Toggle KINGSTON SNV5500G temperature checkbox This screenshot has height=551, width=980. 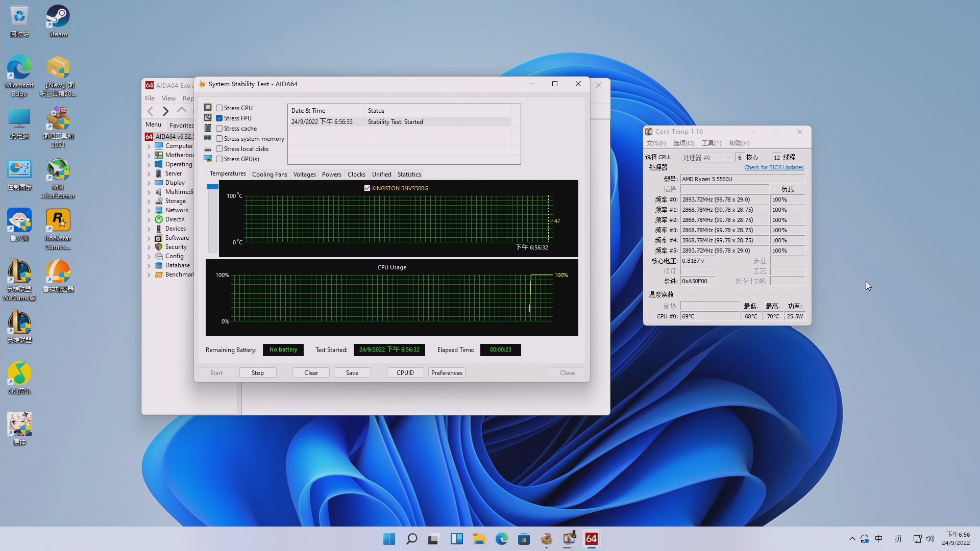[x=367, y=188]
